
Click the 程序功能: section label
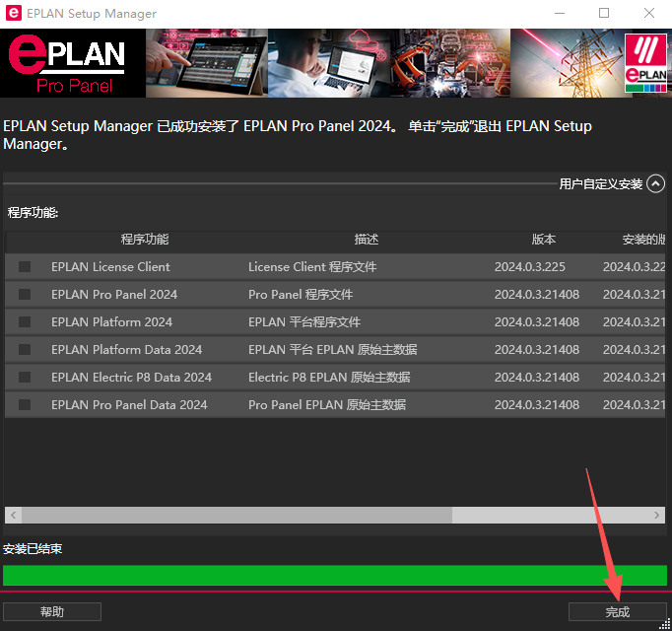click(x=33, y=212)
